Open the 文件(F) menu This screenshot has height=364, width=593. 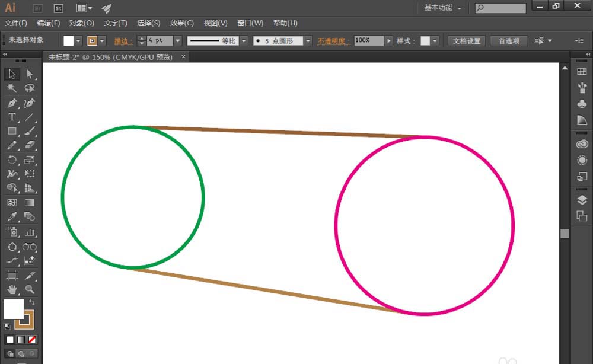coord(16,23)
